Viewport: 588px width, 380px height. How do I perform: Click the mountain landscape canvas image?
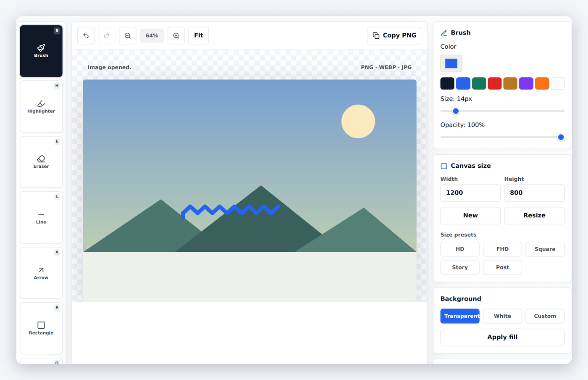(249, 190)
